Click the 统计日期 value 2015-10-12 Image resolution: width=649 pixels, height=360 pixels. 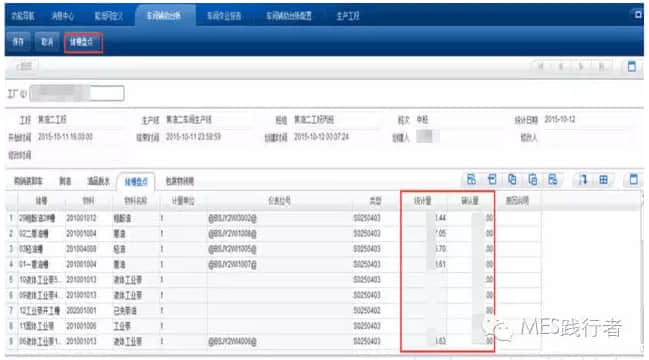tap(560, 120)
